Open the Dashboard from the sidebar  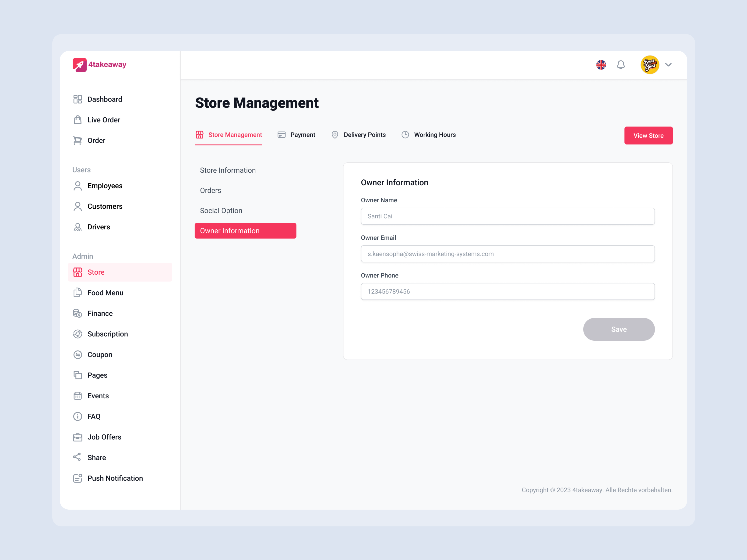(105, 99)
